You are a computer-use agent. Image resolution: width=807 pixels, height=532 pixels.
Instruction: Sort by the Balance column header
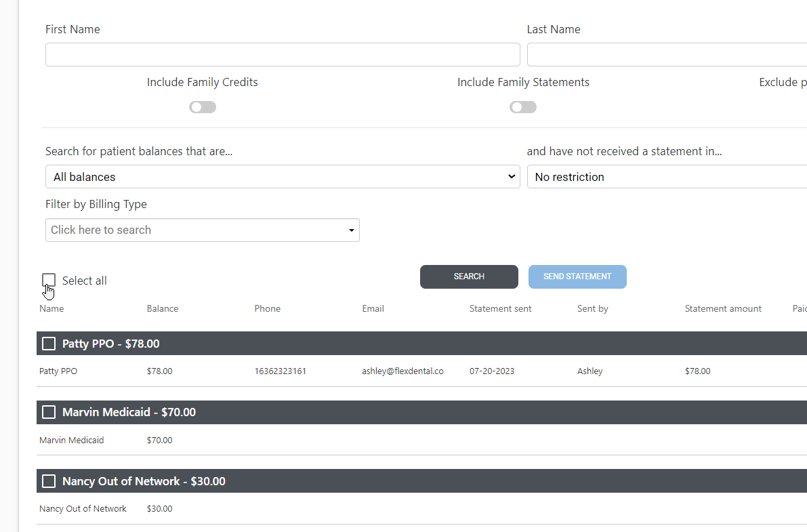pyautogui.click(x=162, y=308)
